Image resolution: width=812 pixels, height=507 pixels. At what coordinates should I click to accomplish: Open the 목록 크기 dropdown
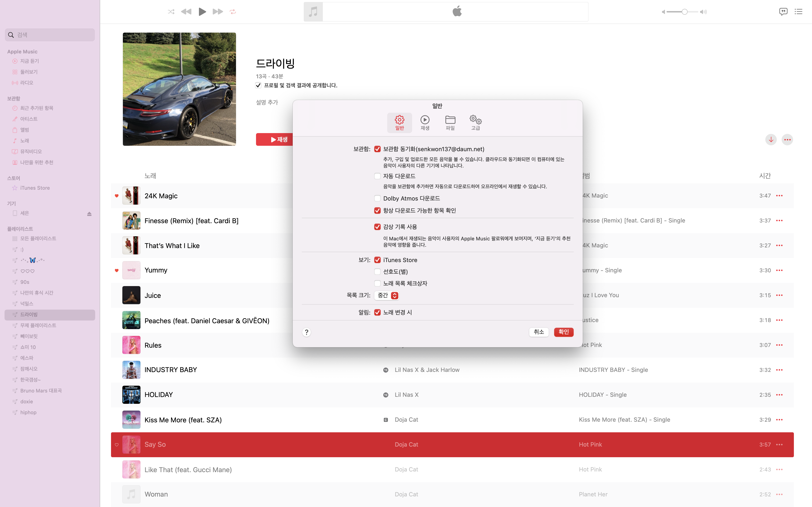tap(387, 295)
